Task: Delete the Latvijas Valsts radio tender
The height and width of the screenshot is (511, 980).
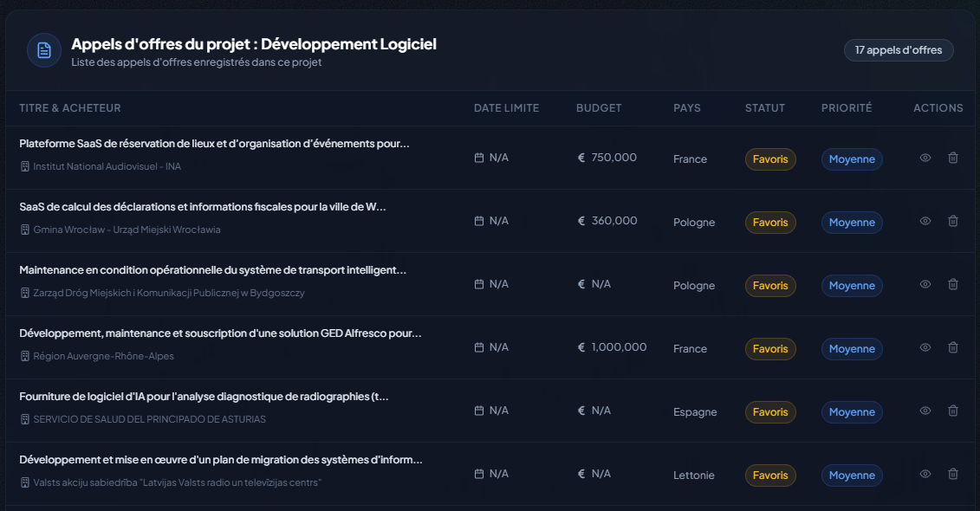Action: point(953,475)
